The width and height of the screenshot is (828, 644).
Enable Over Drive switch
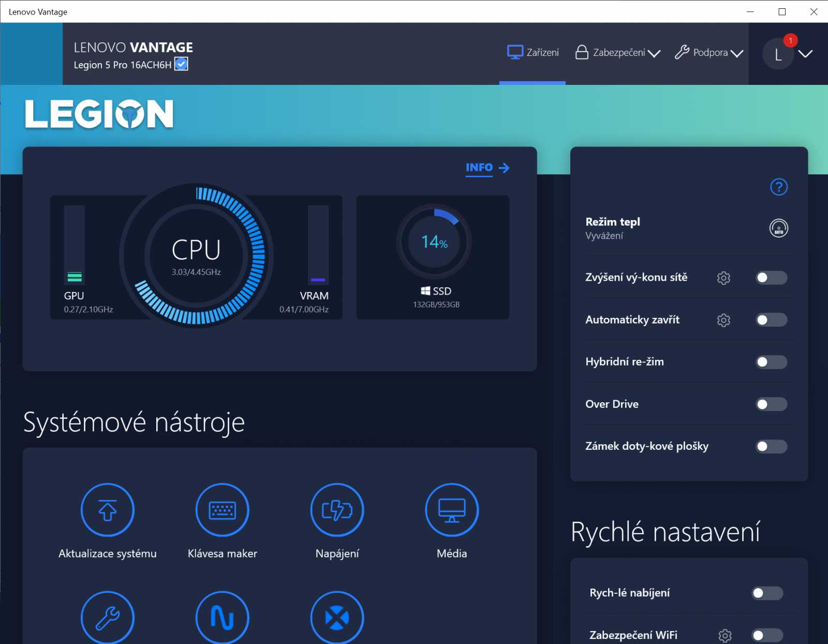[771, 404]
